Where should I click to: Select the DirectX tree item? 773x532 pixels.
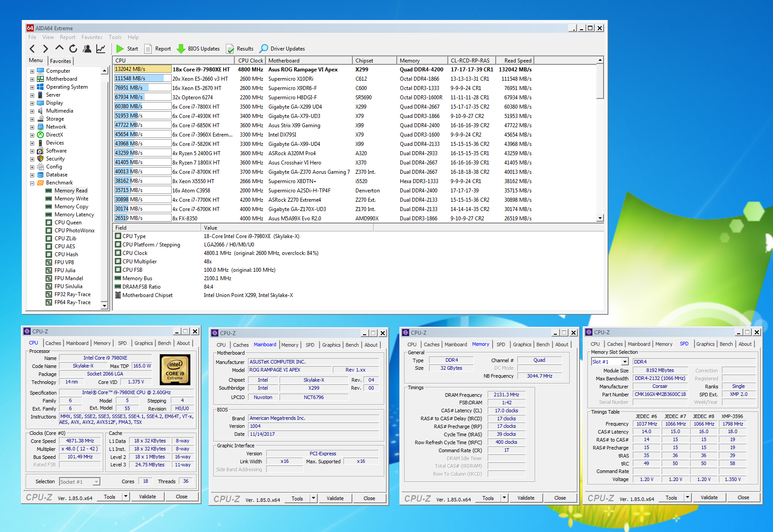coord(55,135)
